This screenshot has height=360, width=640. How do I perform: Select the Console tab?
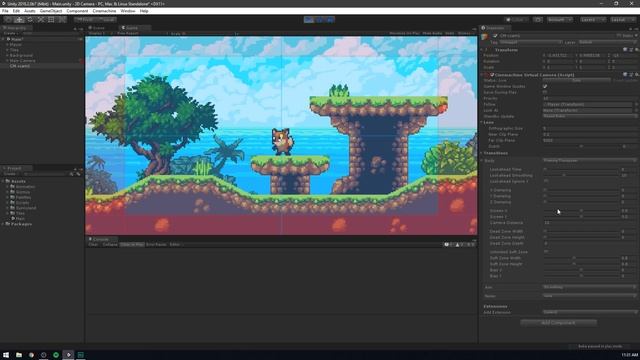pos(102,239)
